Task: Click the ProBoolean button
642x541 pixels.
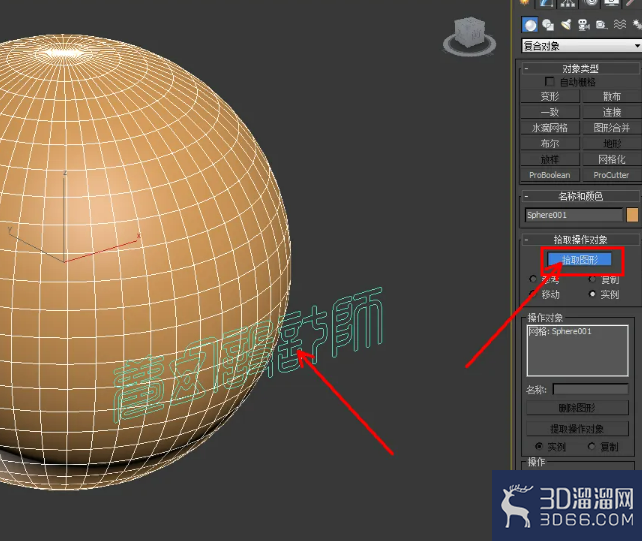Action: 550,175
